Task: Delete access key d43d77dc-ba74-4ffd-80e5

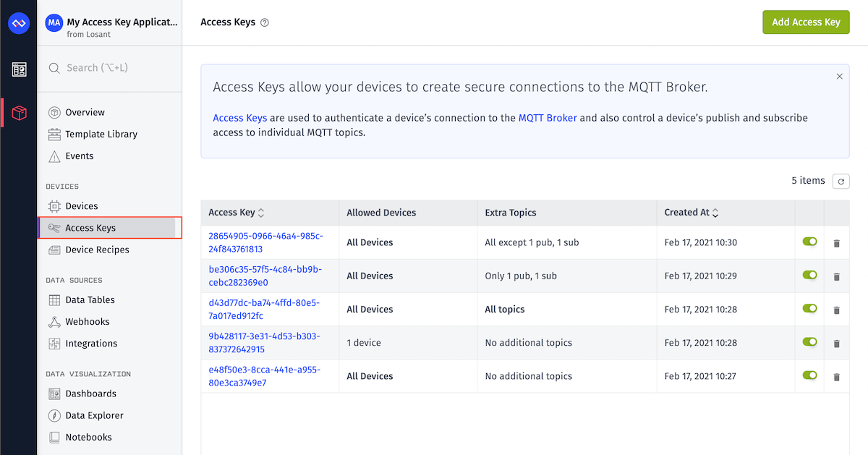Action: click(x=837, y=310)
